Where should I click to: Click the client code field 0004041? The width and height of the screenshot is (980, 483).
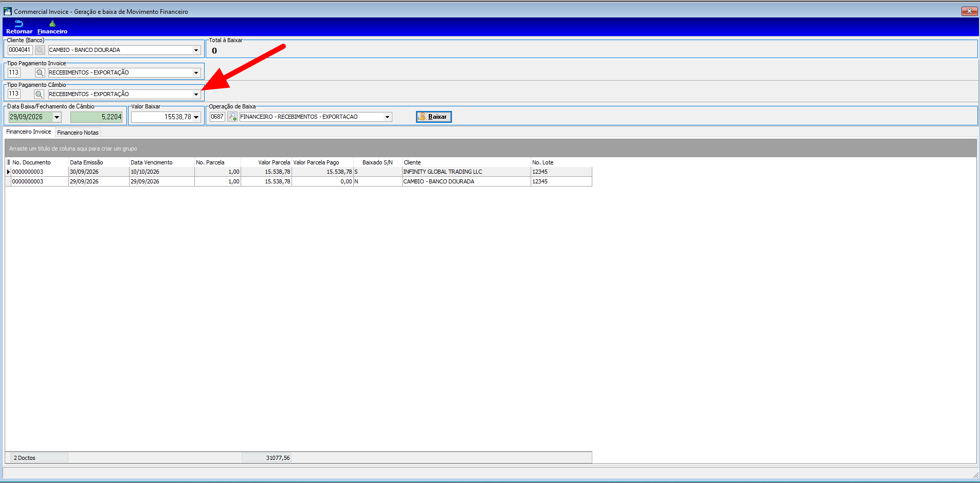20,50
